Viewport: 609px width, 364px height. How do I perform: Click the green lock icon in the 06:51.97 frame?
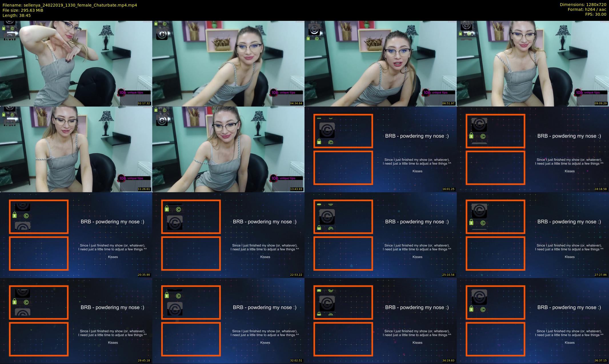coord(308,38)
